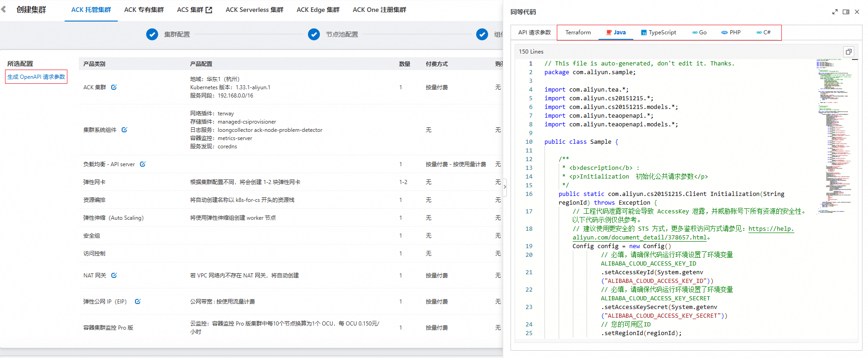Image resolution: width=868 pixels, height=358 pixels.
Task: Switch to the ACK 托管集群 tab
Action: click(91, 10)
